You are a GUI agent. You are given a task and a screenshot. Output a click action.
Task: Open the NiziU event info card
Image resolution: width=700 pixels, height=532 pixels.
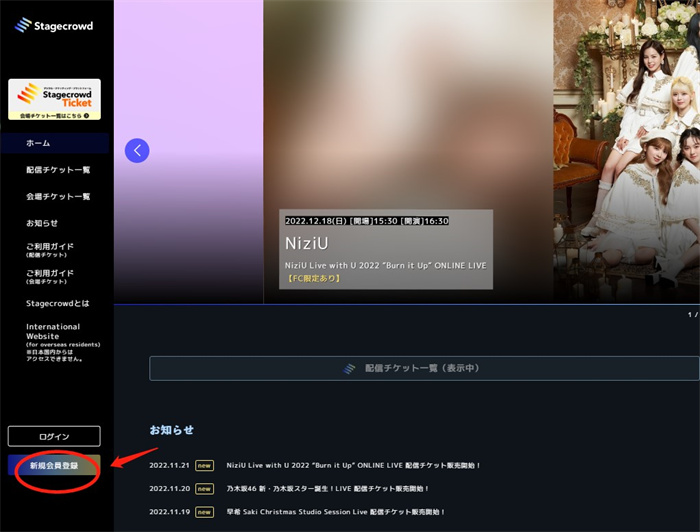click(386, 249)
